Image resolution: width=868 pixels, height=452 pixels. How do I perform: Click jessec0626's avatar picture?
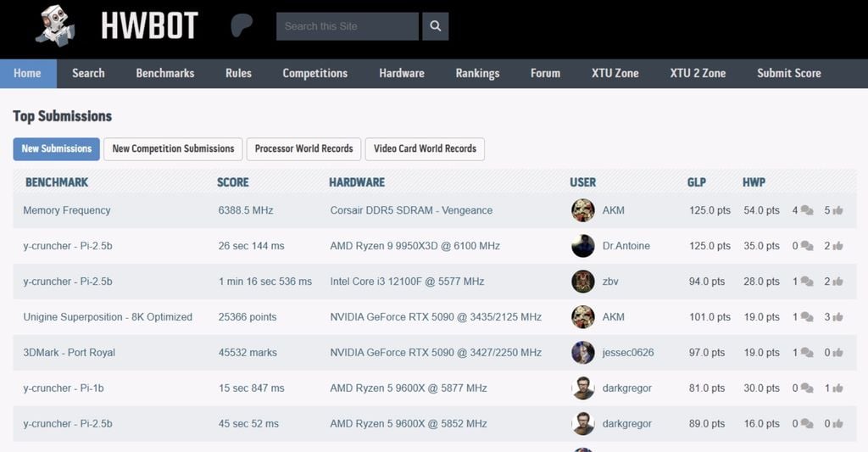(583, 352)
